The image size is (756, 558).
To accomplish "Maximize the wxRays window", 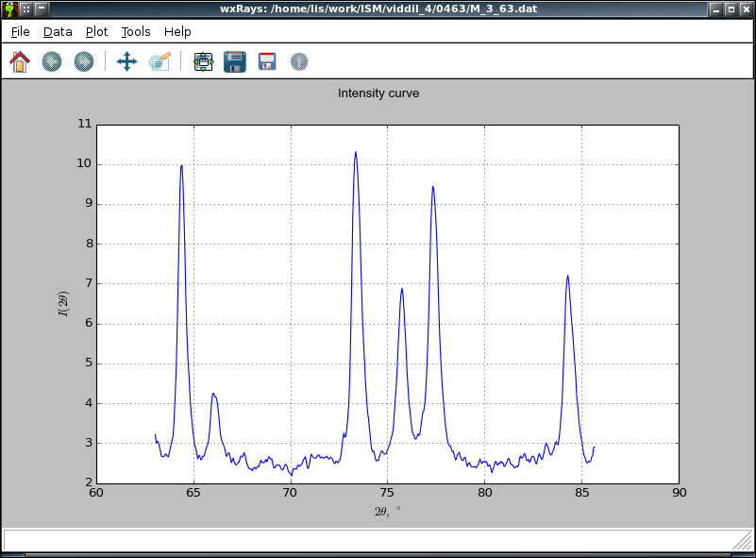I will (x=731, y=8).
